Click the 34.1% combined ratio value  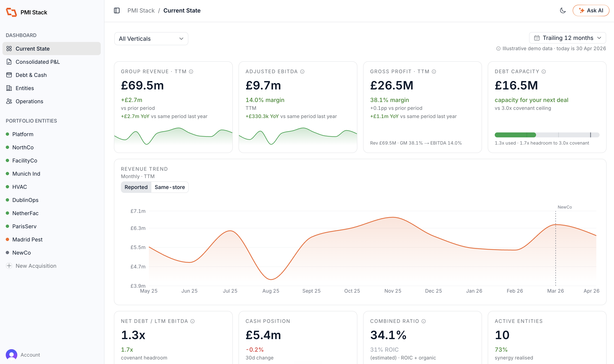(388, 335)
